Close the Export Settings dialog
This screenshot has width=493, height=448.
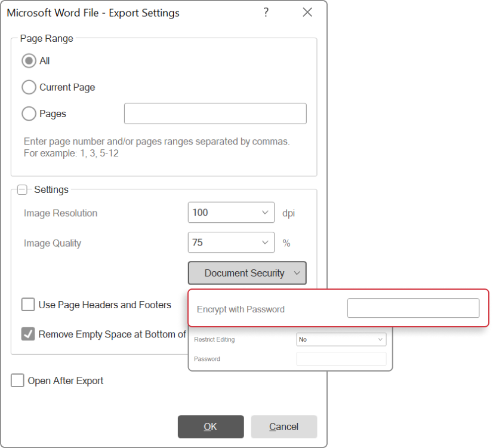[x=307, y=13]
